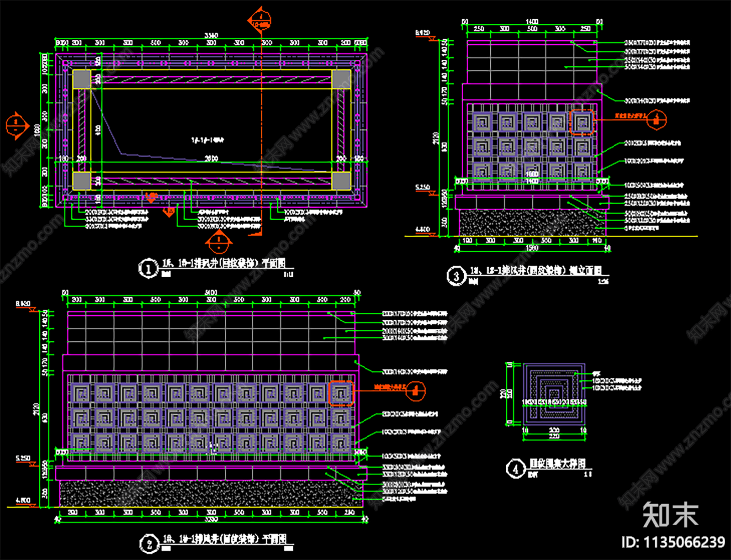Click the enlarged fret pattern in detail drawing 4
The image size is (731, 560).
[x=554, y=394]
